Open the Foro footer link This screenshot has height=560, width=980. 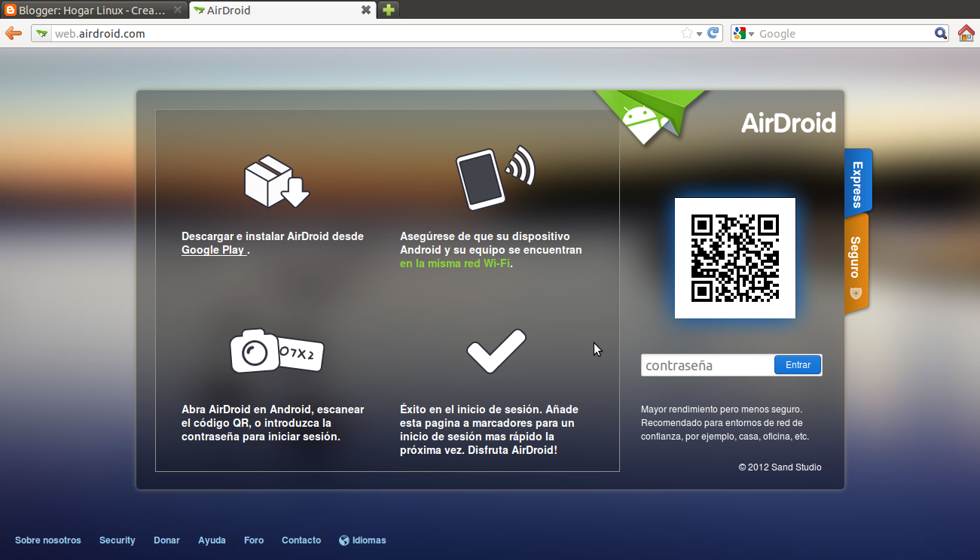[254, 540]
